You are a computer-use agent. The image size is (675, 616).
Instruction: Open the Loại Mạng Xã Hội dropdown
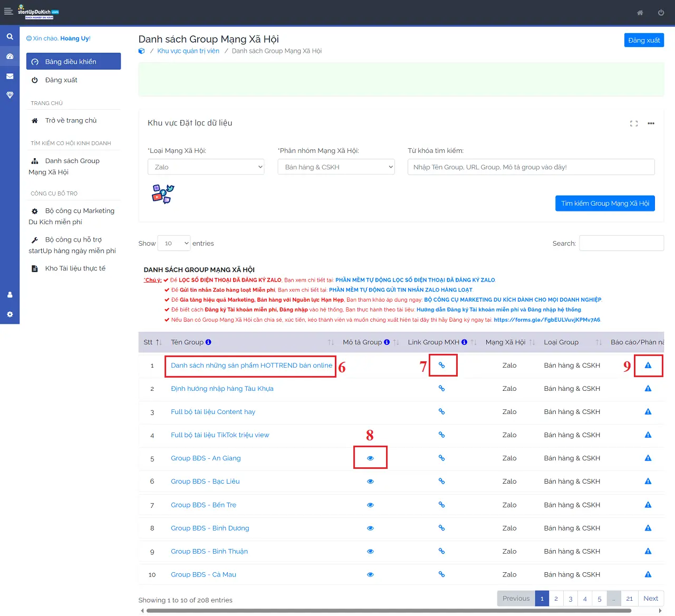(206, 167)
